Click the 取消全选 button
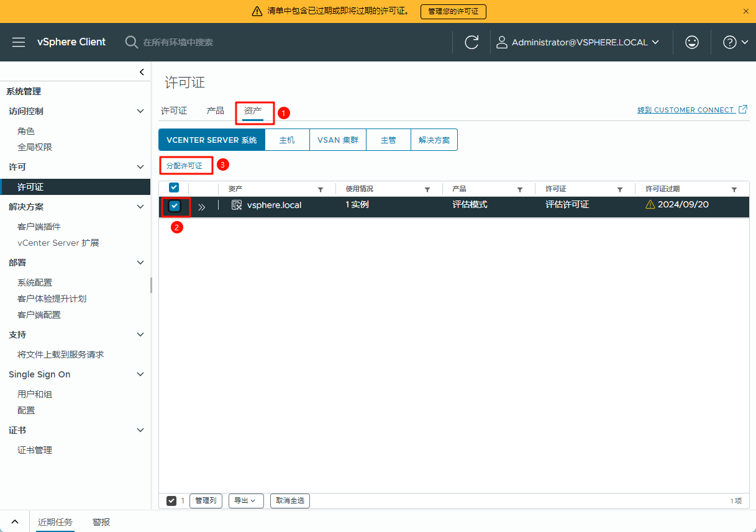Viewport: 756px width, 532px height. 290,501
